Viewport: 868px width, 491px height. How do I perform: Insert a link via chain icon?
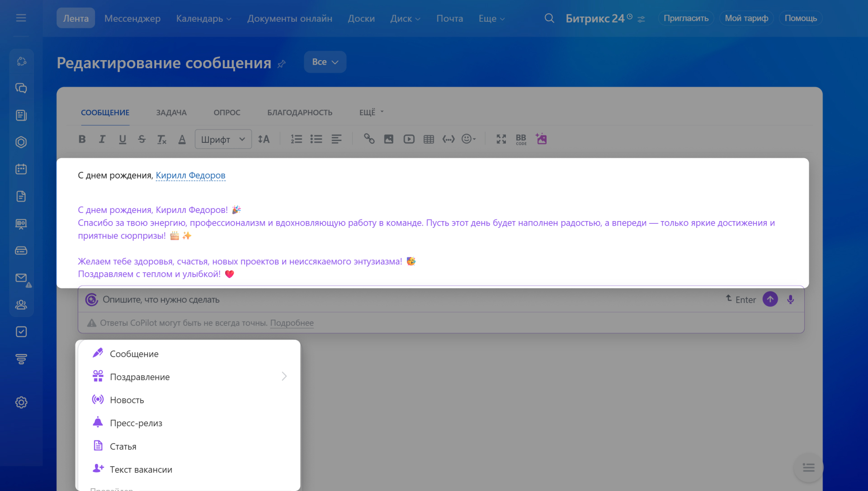click(369, 139)
